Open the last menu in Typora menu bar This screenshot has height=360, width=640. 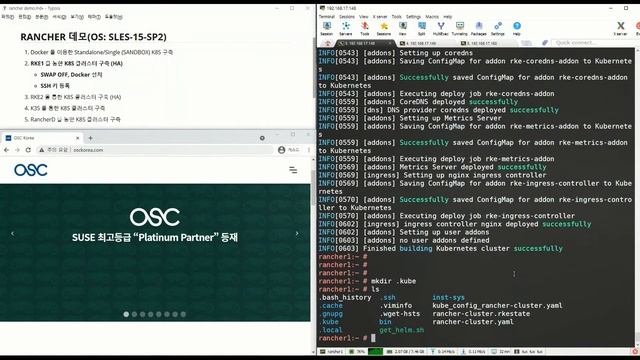click(113, 17)
